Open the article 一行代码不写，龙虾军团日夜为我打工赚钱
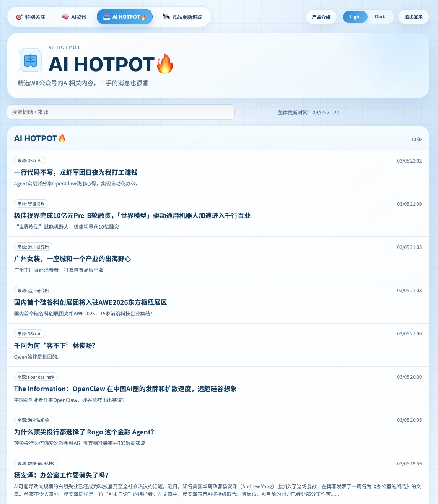The image size is (438, 504). (76, 172)
